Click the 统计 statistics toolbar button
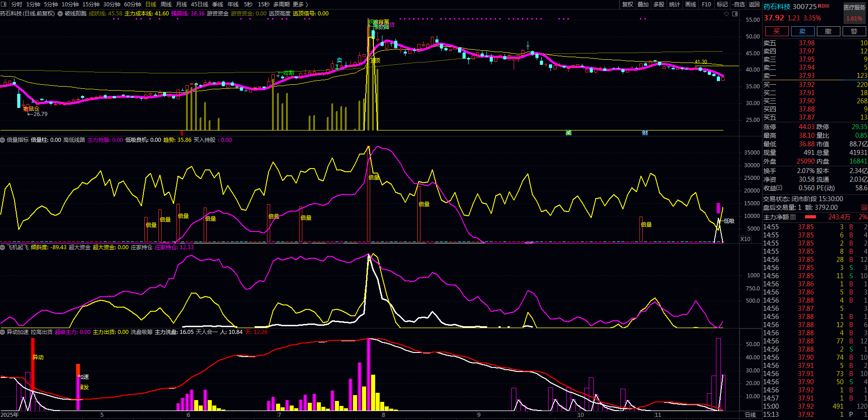 674,4
